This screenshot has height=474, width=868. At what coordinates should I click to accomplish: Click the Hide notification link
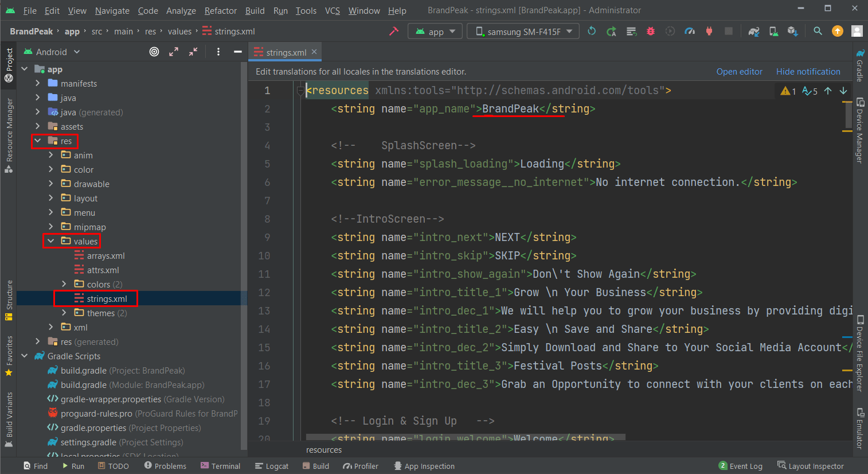(x=808, y=72)
